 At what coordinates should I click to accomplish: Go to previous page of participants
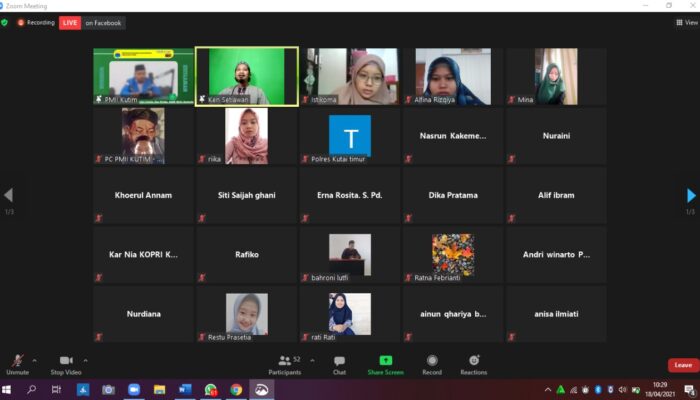8,195
